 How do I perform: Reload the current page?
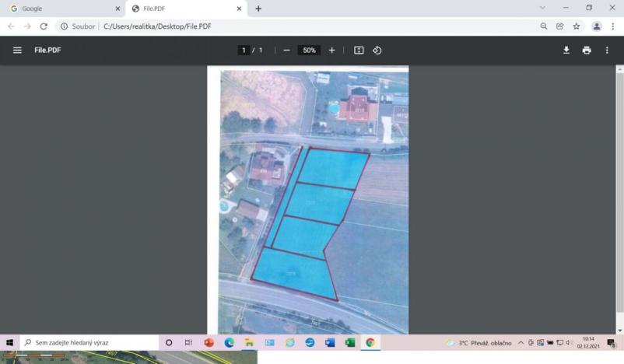coord(44,26)
